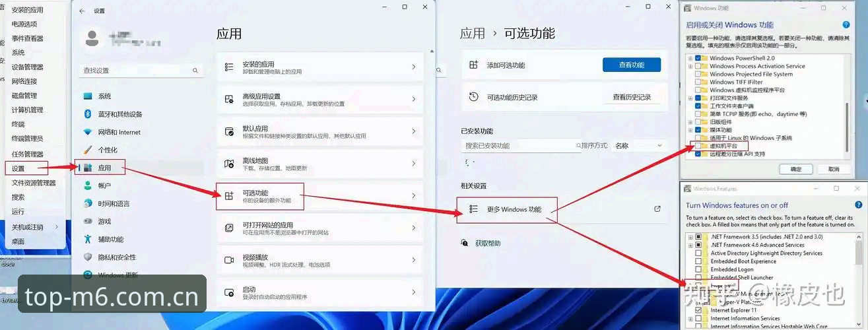Click the 可选功能历史记录 clock icon

(473, 97)
